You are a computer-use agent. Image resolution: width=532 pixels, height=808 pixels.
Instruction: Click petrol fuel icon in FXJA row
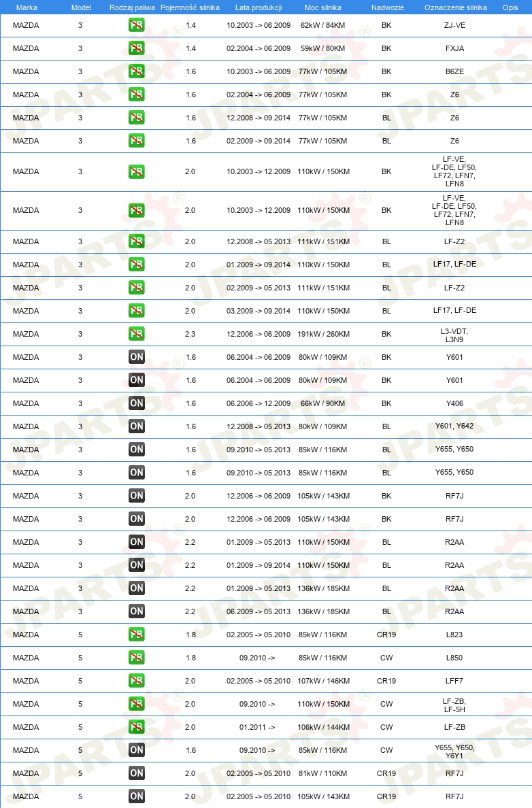[137, 48]
